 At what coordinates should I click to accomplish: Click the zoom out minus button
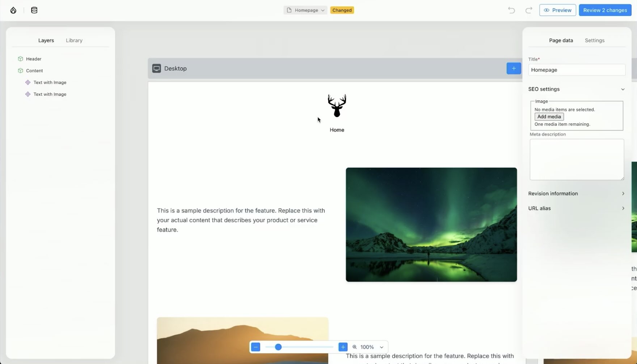point(256,347)
